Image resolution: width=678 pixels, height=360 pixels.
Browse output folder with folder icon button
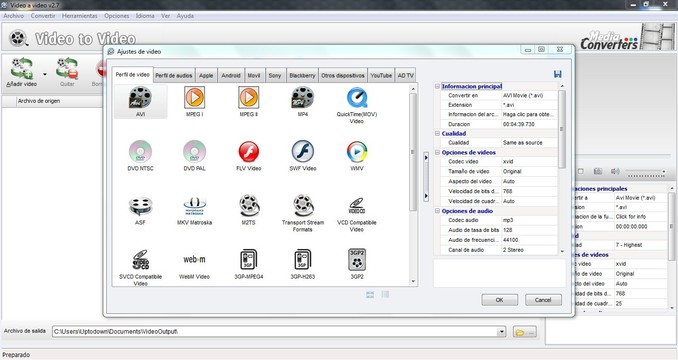(524, 332)
